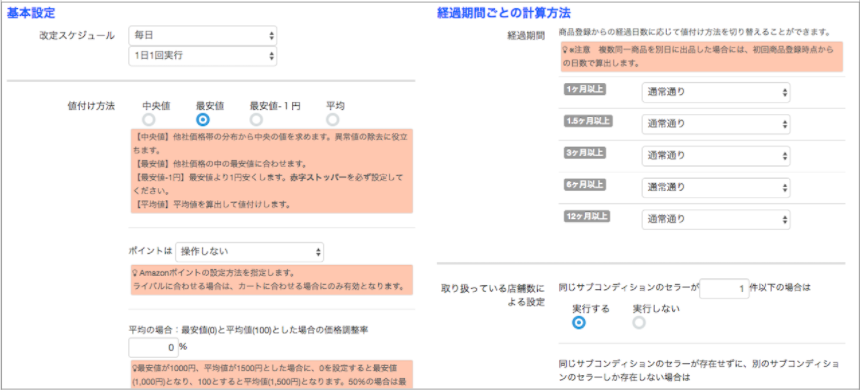This screenshot has height=390, width=860.
Task: Click the lightbulb icon in ※注意 note
Action: pyautogui.click(x=564, y=49)
